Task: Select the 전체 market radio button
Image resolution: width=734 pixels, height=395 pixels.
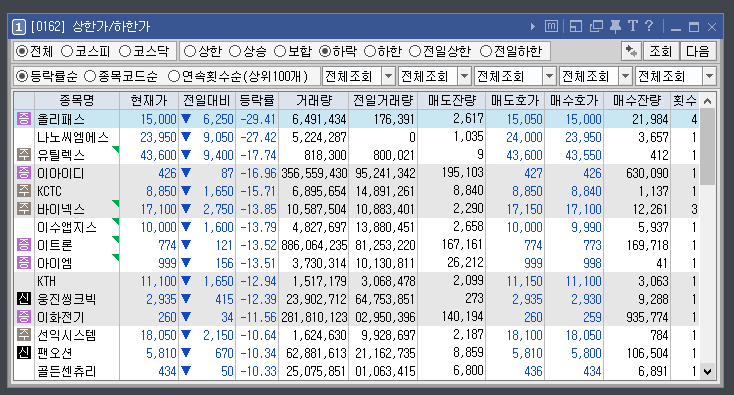Action: [x=22, y=51]
